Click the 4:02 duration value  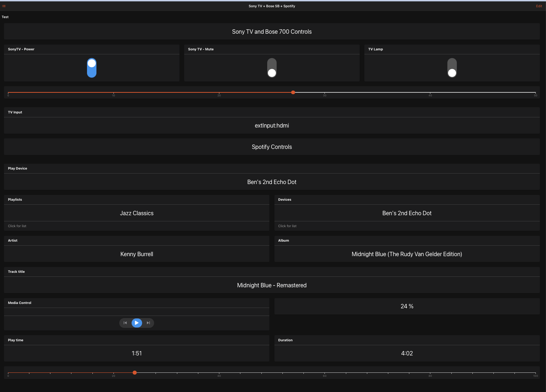coord(407,353)
